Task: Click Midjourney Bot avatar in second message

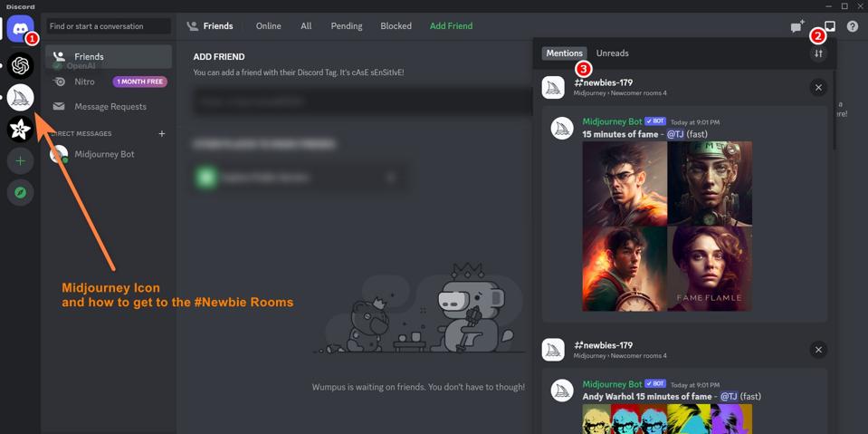Action: click(x=562, y=391)
